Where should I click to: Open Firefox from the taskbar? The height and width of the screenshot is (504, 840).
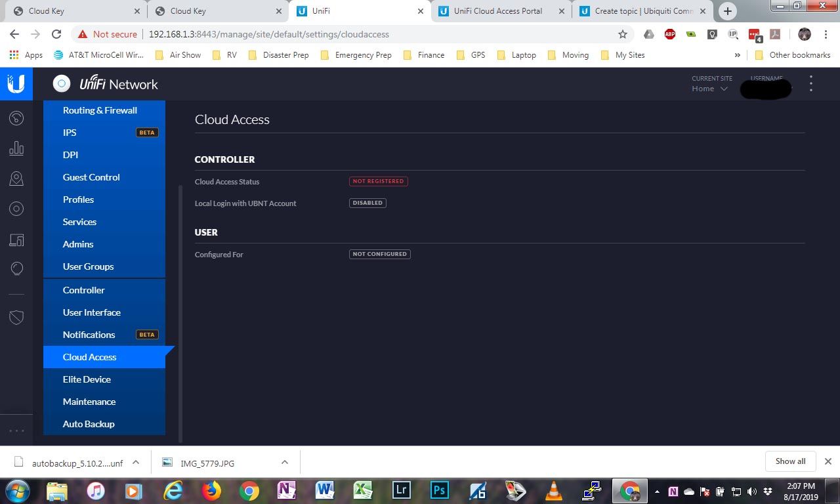click(211, 490)
